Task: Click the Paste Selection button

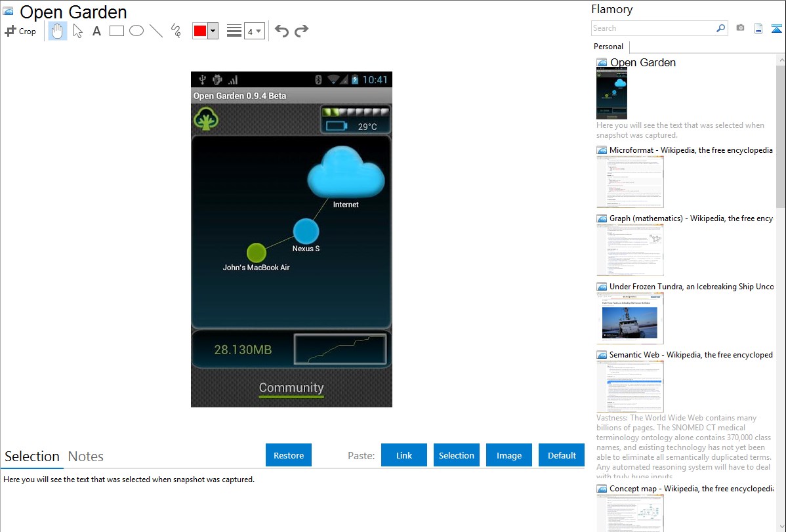Action: 456,455
